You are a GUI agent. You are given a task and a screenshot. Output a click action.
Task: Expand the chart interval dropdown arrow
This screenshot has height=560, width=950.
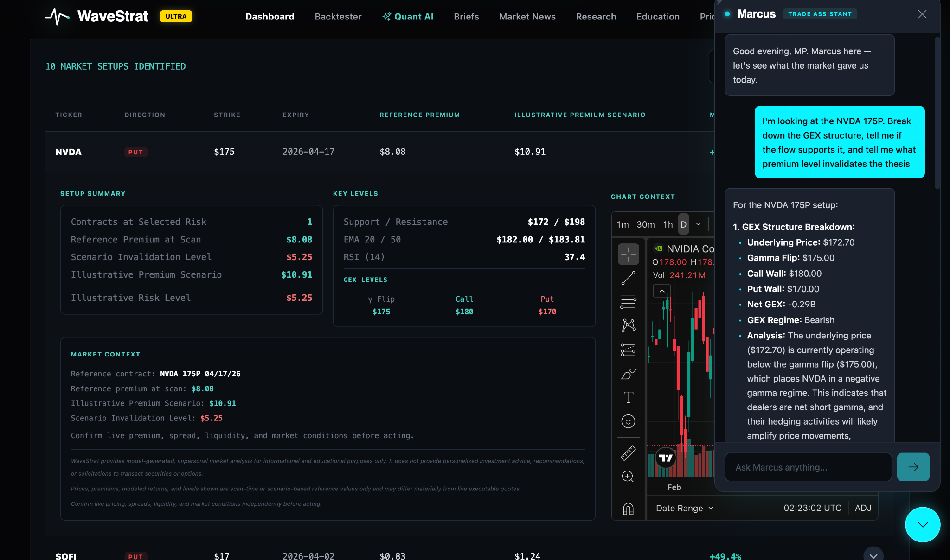click(x=698, y=224)
